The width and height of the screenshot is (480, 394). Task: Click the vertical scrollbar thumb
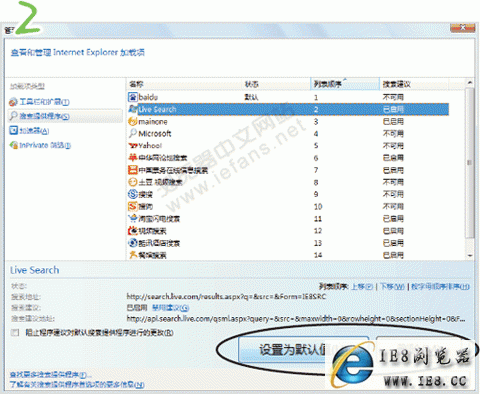click(x=469, y=163)
